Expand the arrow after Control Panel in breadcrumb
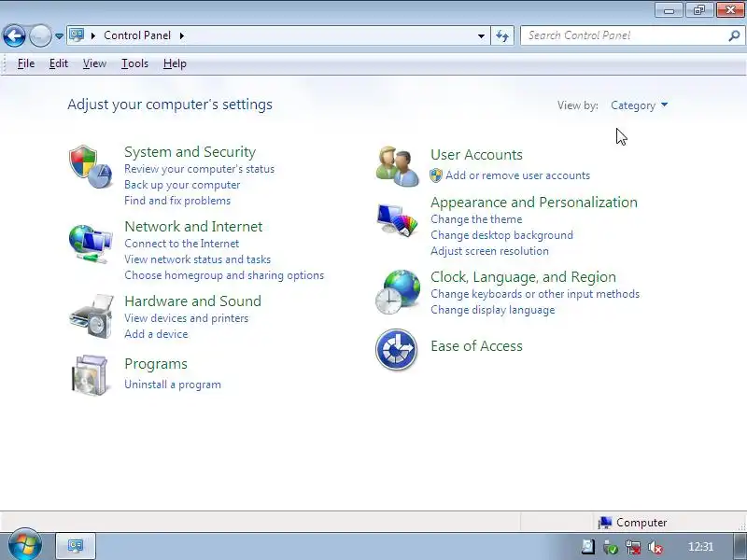The height and width of the screenshot is (560, 747). pos(182,35)
